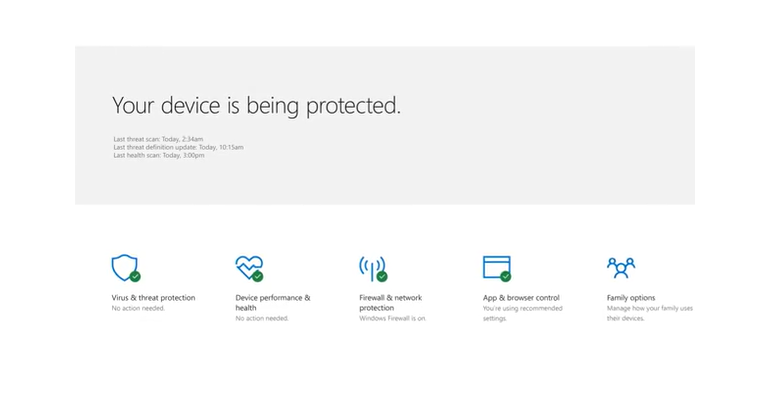Viewport: 770px width, 400px height.
Task: Click 'Manage how your family uses their devices'
Action: click(650, 313)
